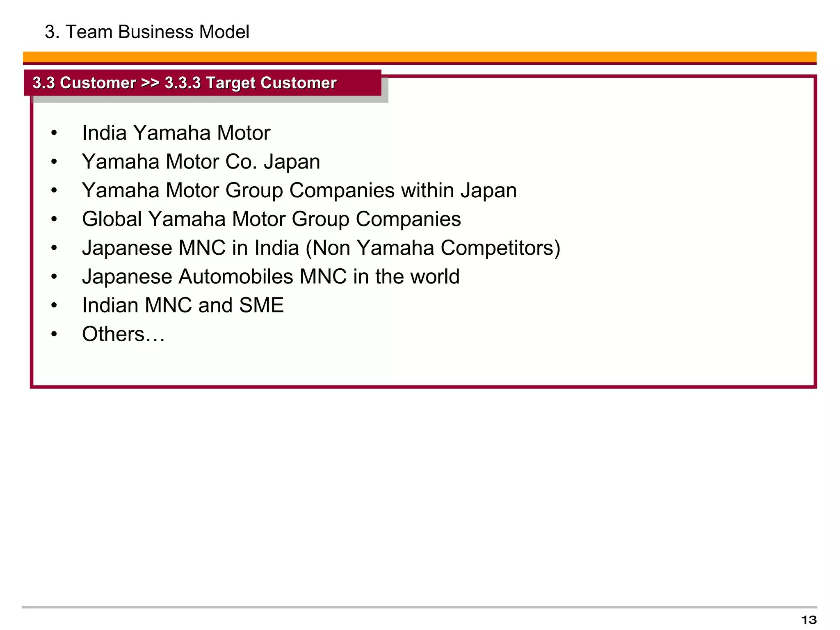This screenshot has width=840, height=630.
Task: Click the 'India Yamaha Motor' bullet
Action: click(176, 133)
